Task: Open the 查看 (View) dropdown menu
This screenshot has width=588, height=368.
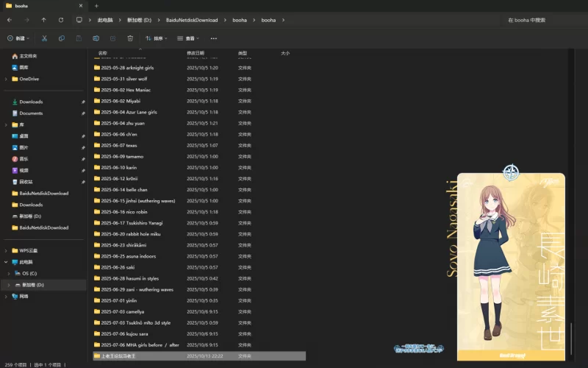Action: pyautogui.click(x=189, y=38)
